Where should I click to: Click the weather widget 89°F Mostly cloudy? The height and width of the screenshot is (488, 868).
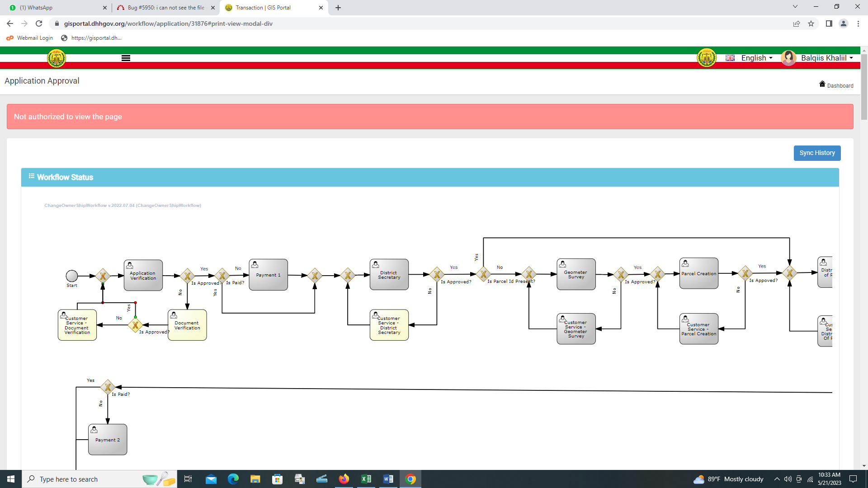728,479
